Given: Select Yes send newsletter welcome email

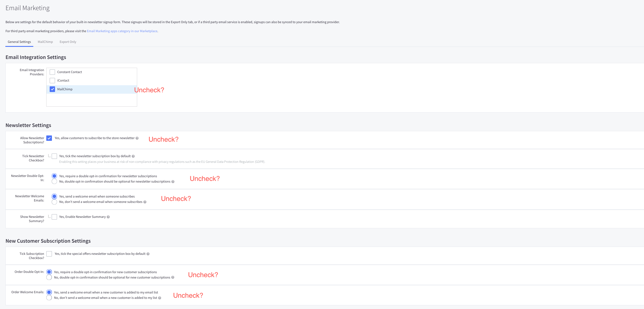Looking at the screenshot, I should click(54, 196).
